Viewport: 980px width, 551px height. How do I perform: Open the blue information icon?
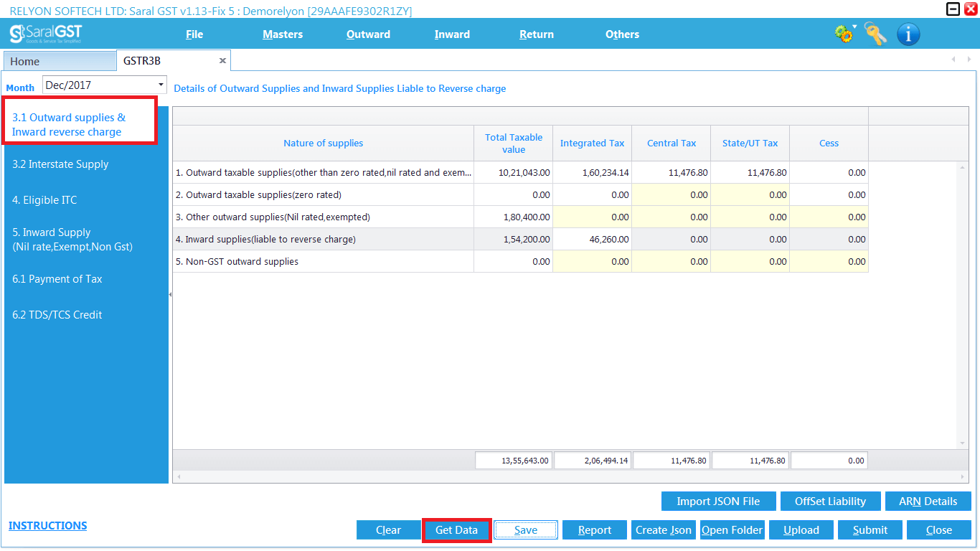point(908,34)
